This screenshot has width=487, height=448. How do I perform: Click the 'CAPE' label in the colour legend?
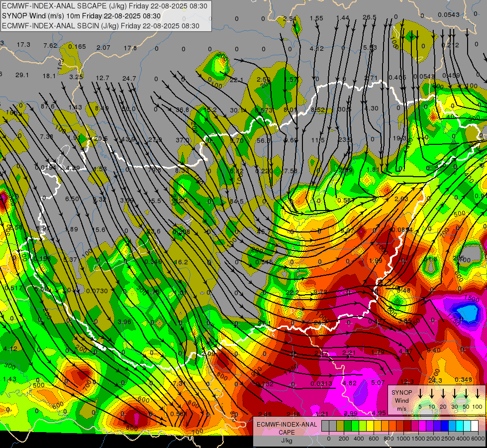(x=287, y=433)
